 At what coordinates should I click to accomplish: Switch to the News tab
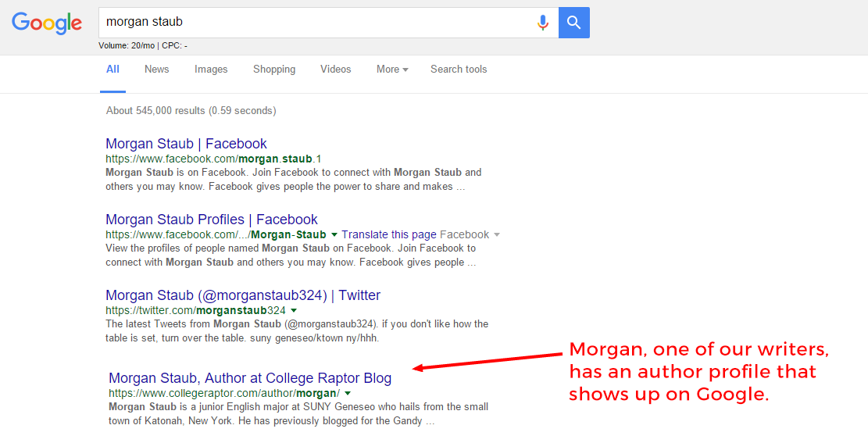(x=157, y=70)
